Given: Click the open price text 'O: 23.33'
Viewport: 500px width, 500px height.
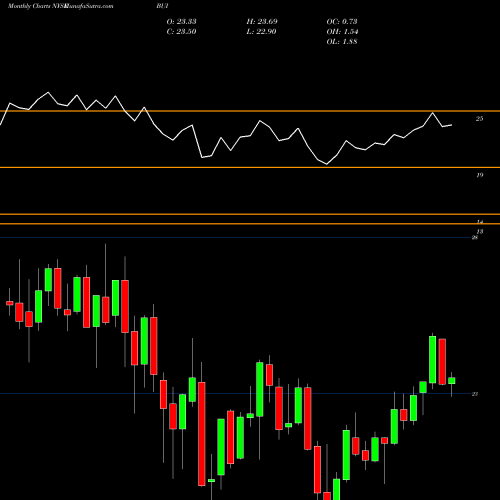Looking at the screenshot, I should (x=181, y=22).
